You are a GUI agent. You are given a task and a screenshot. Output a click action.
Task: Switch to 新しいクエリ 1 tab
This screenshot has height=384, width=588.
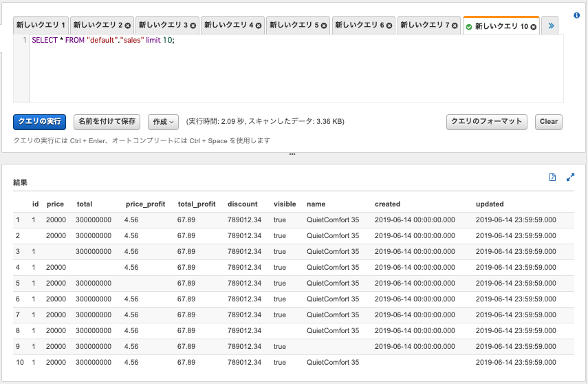[x=41, y=25]
